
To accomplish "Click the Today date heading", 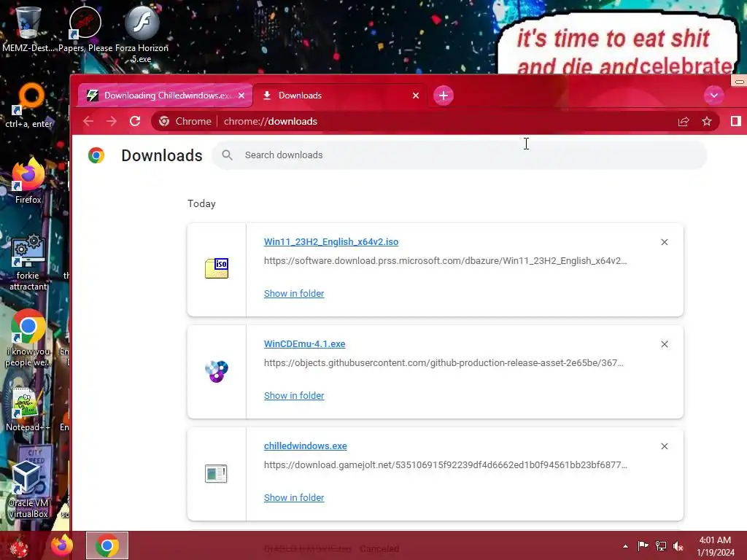I will click(201, 204).
